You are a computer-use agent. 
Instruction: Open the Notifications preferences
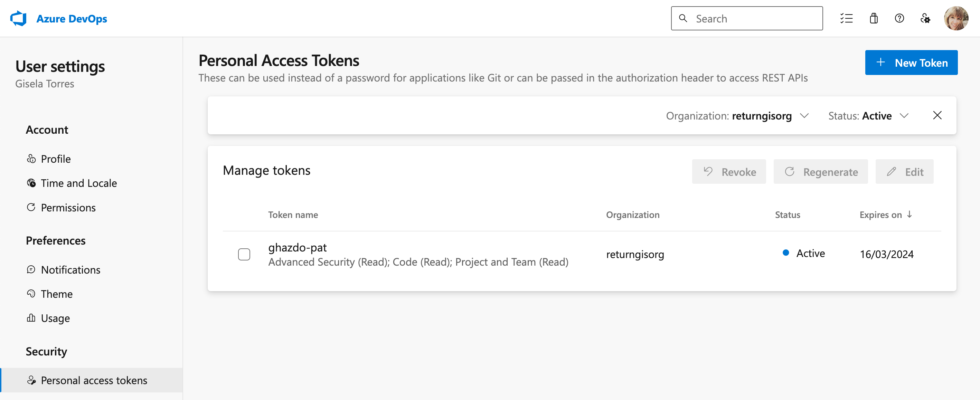click(x=70, y=270)
